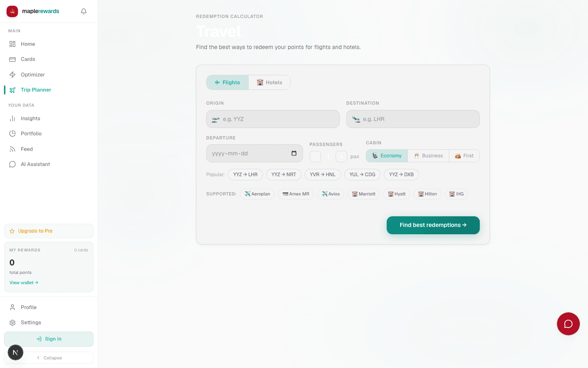Open Settings from the sidebar
The height and width of the screenshot is (368, 588).
point(31,323)
